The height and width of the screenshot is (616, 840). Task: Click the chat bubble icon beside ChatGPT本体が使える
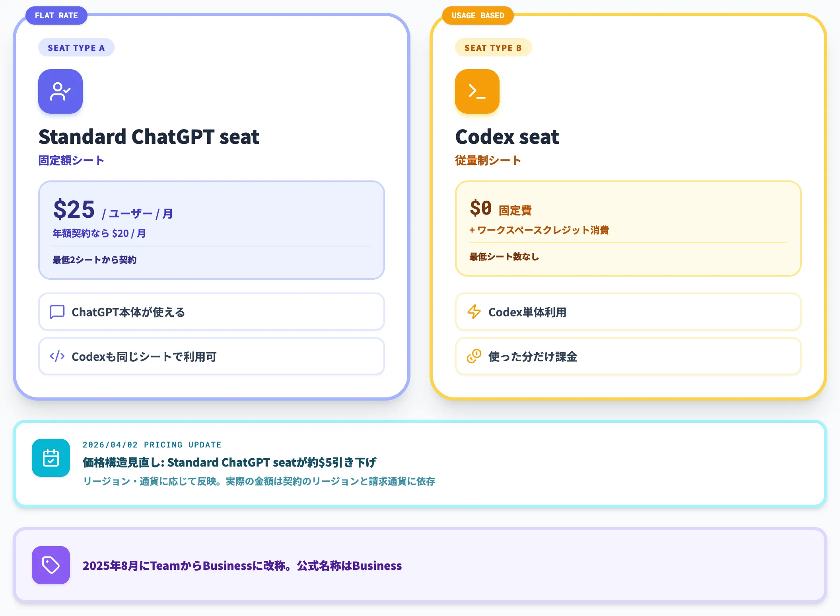pyautogui.click(x=57, y=312)
